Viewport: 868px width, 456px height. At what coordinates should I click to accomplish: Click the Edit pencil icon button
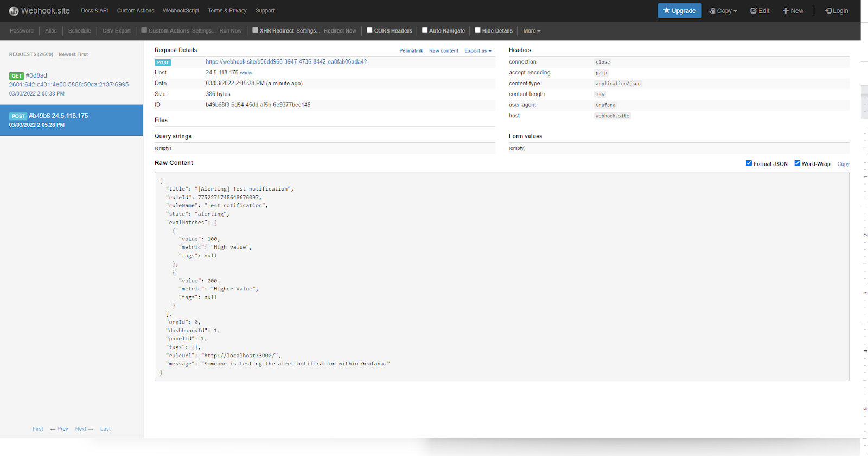pyautogui.click(x=759, y=11)
